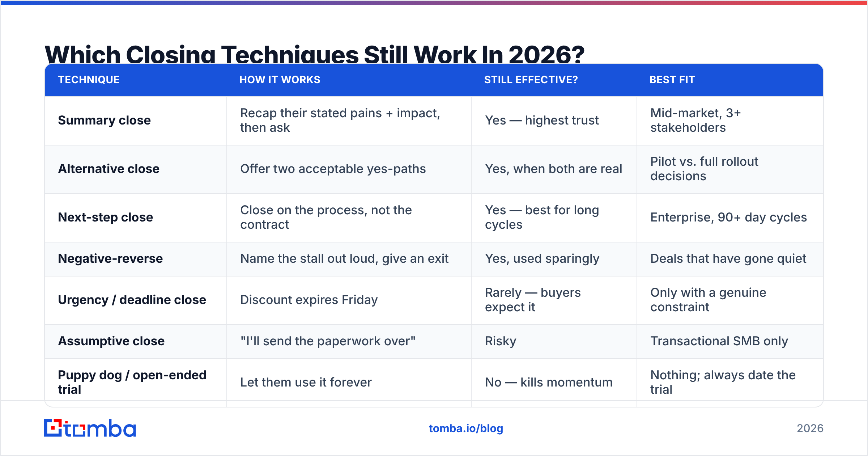Select the 'Let them use it forever' cell

click(349, 383)
